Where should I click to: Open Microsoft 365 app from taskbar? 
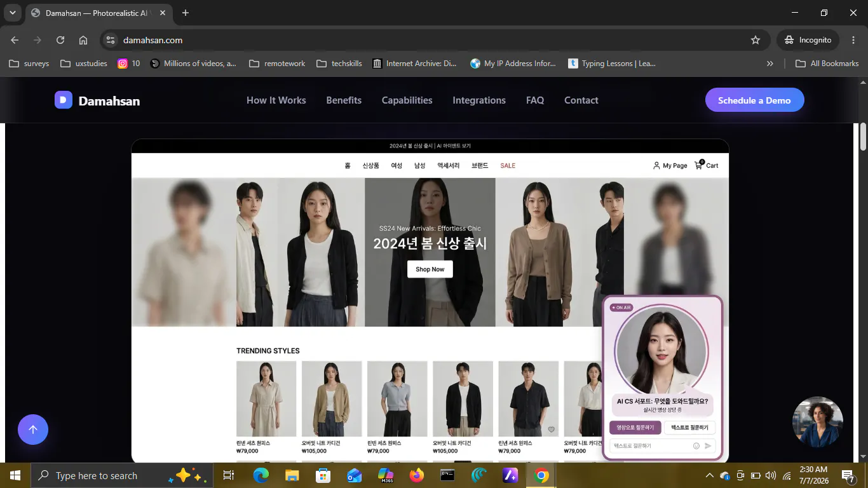point(386,475)
